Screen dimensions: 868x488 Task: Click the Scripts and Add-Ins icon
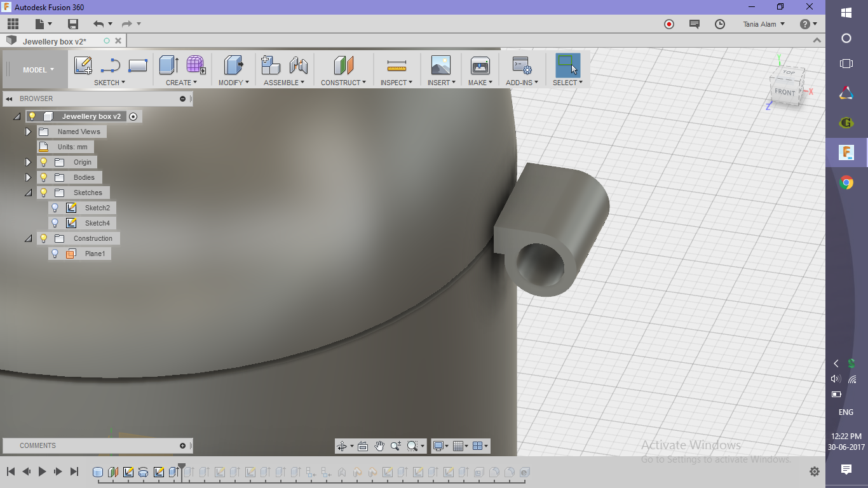coord(522,65)
